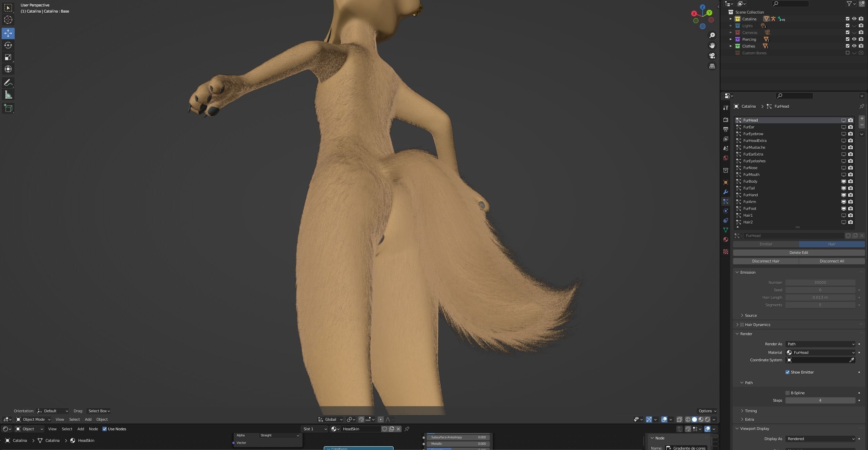The width and height of the screenshot is (868, 450).
Task: Click the Metallic value slider
Action: point(458,444)
